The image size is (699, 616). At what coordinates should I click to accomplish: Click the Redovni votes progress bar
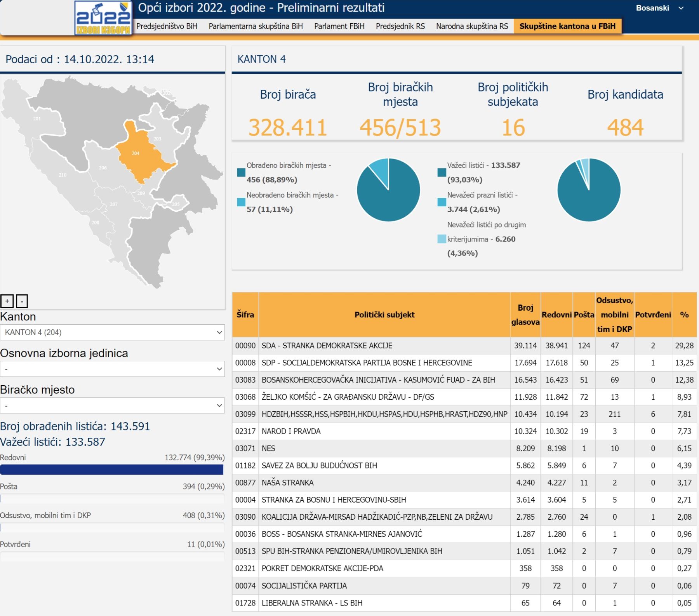coord(112,470)
